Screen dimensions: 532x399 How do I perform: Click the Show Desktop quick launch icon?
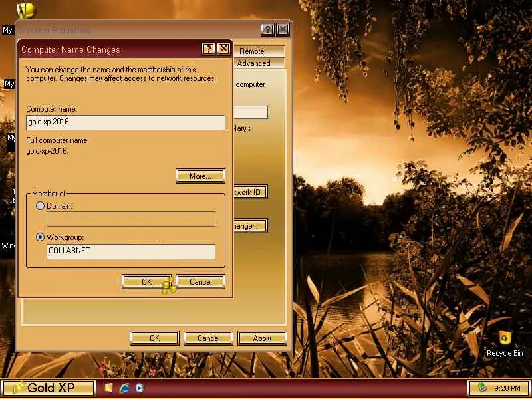(108, 388)
